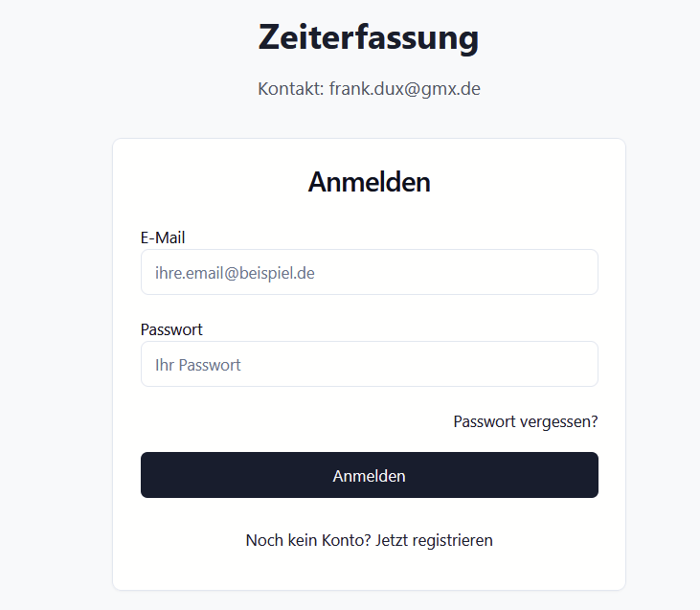This screenshot has height=610, width=700.
Task: Click the "Kontakt:" text below the title
Action: click(x=291, y=89)
